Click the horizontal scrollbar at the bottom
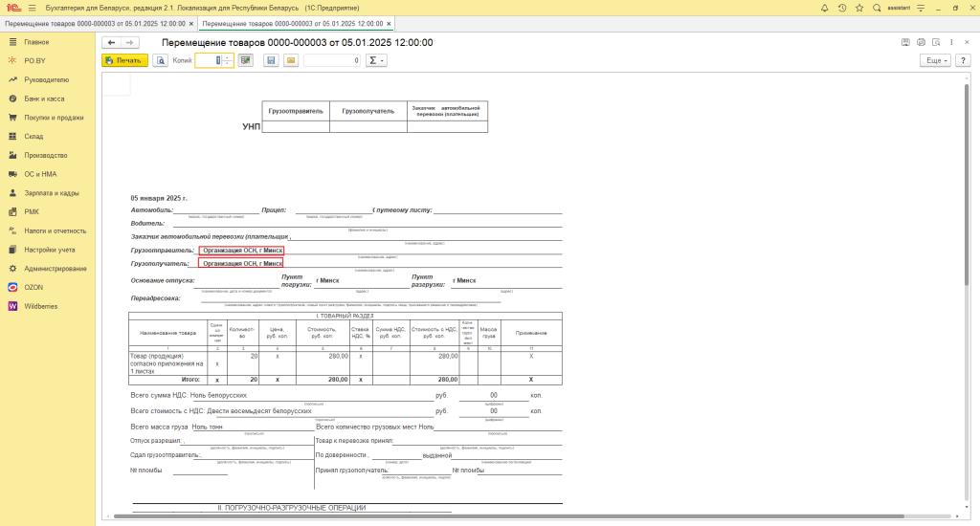The image size is (980, 526). tap(508, 516)
